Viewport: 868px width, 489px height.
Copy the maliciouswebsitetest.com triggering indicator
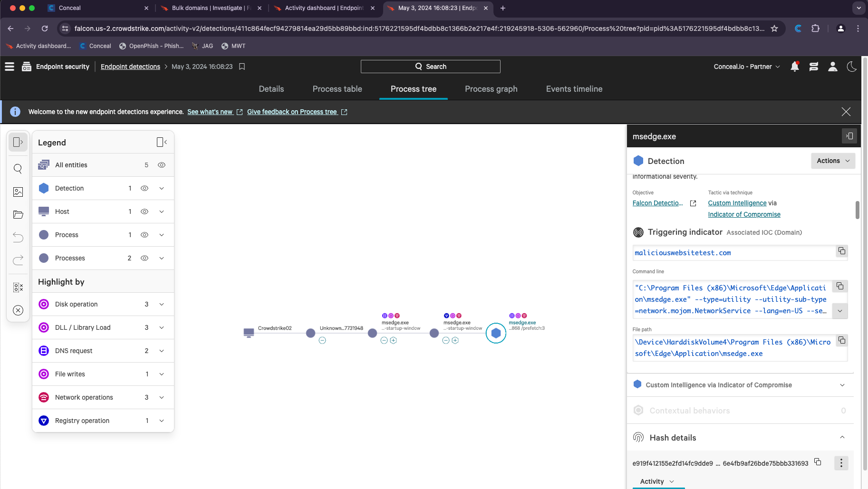point(842,251)
